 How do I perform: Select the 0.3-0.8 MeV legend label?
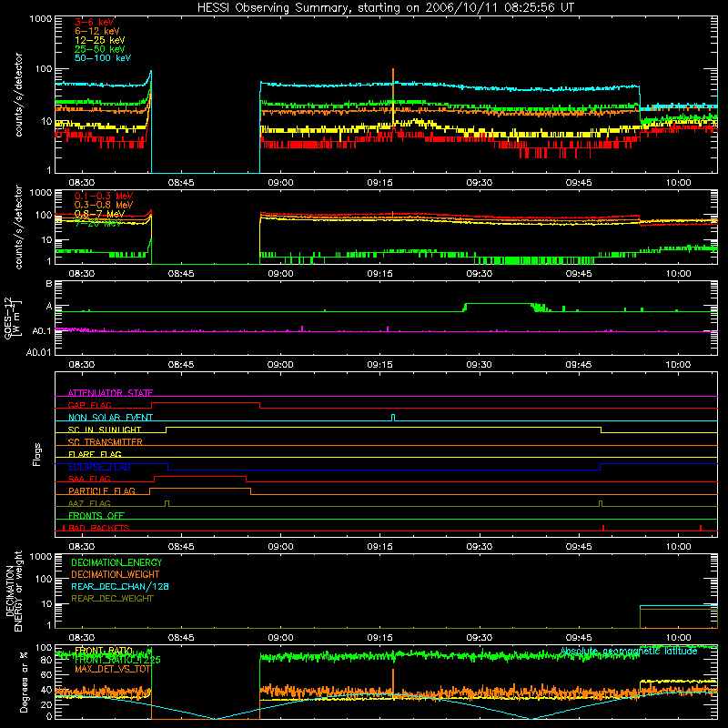[104, 205]
